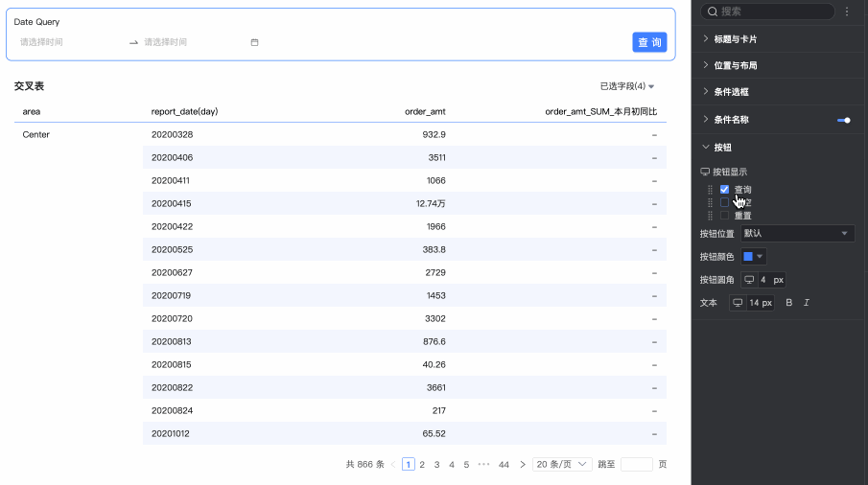The height and width of the screenshot is (485, 868).
Task: Select current page 1 in pagination
Action: pos(408,465)
